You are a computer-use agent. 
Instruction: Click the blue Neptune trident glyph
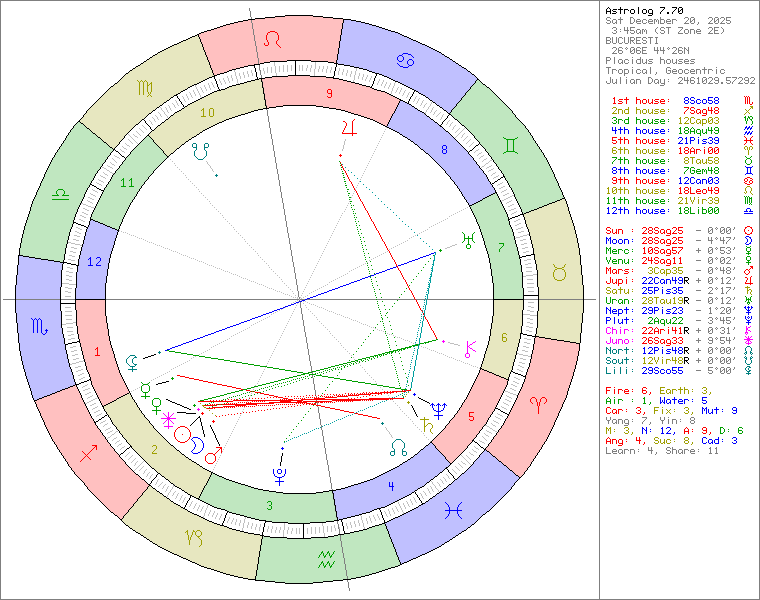click(439, 407)
